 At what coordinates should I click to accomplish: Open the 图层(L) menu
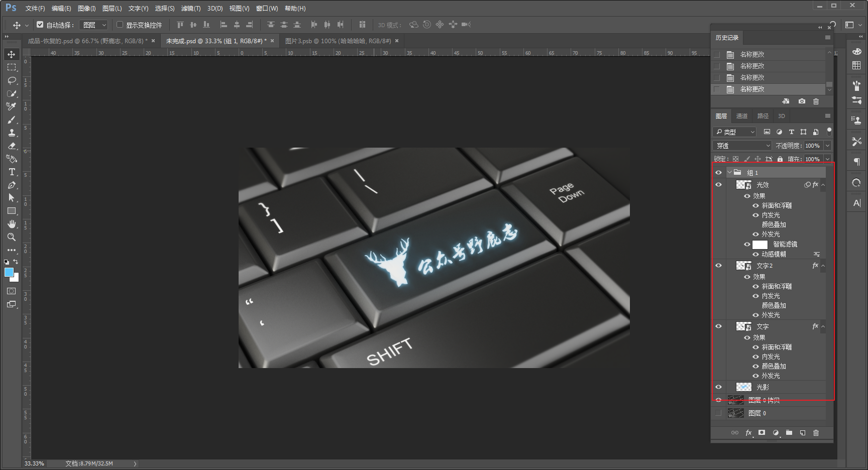click(x=112, y=9)
